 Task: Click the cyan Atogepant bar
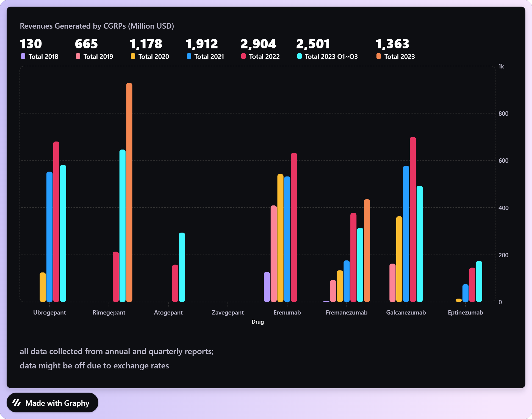coord(182,267)
